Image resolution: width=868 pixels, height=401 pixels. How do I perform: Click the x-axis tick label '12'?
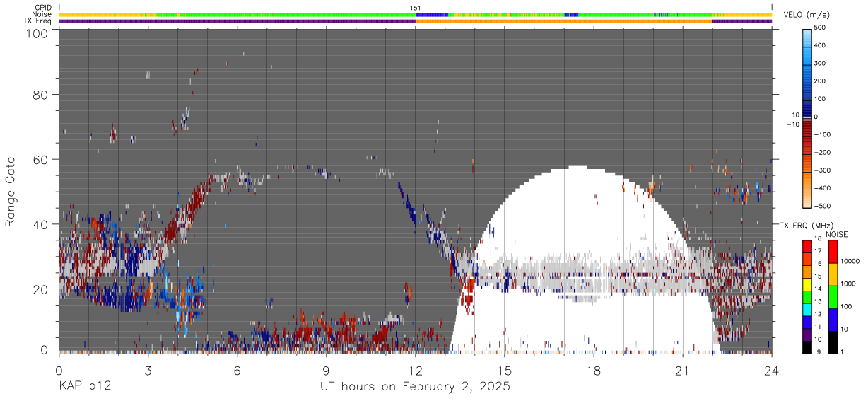coord(416,371)
